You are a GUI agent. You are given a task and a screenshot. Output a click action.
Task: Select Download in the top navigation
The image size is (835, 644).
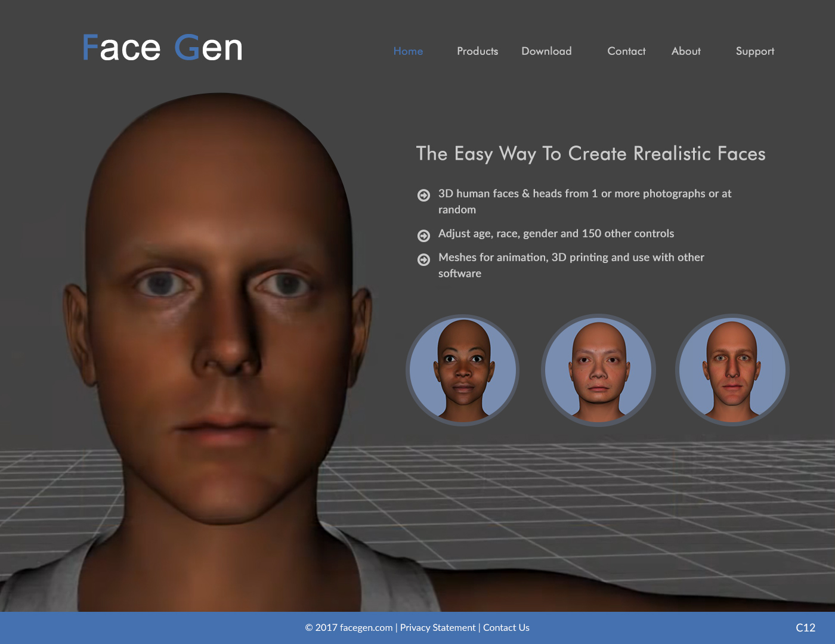click(x=546, y=51)
